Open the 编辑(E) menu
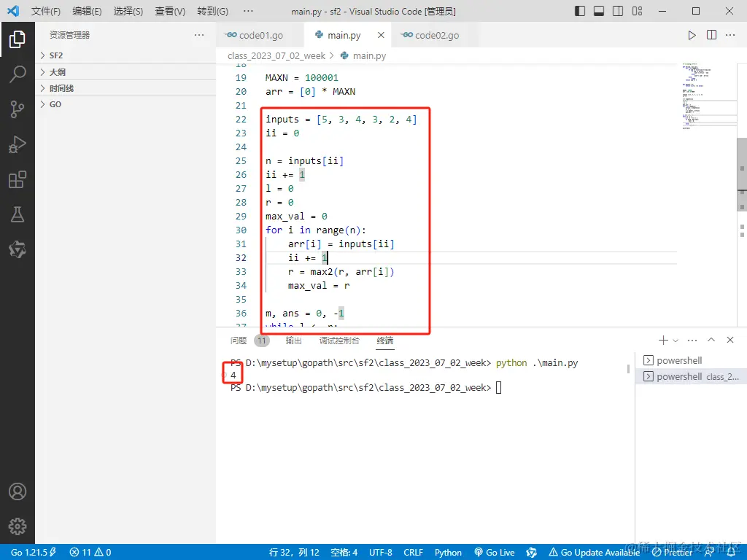Screen dimensions: 747x560 pos(88,11)
